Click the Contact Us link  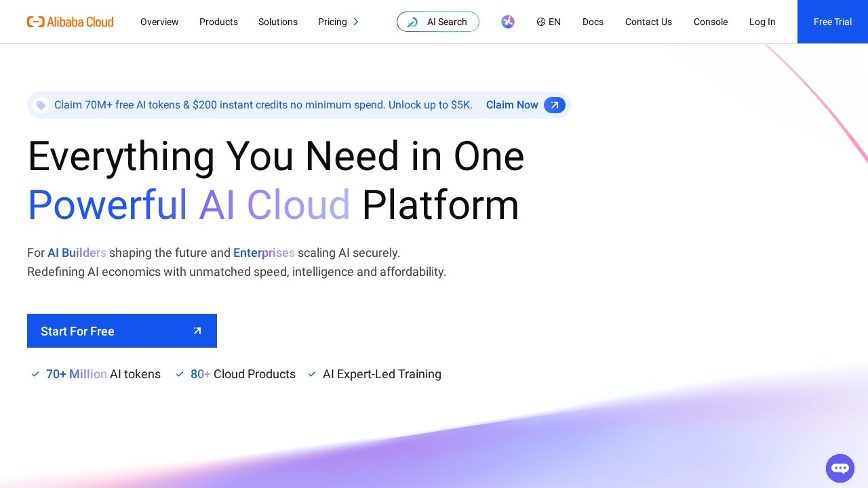(648, 22)
